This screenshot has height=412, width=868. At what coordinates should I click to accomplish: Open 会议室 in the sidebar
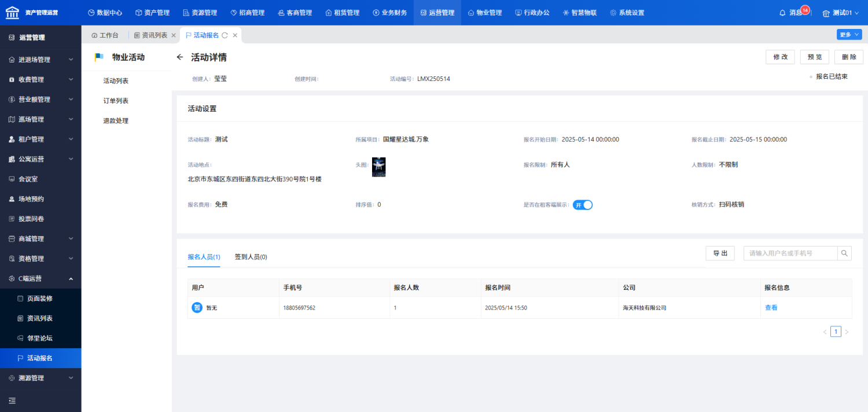41,179
